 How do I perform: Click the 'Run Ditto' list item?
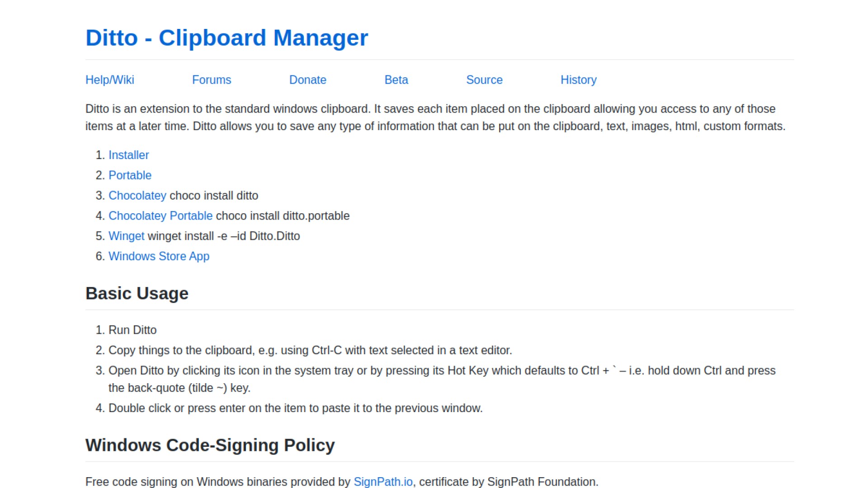pos(132,330)
